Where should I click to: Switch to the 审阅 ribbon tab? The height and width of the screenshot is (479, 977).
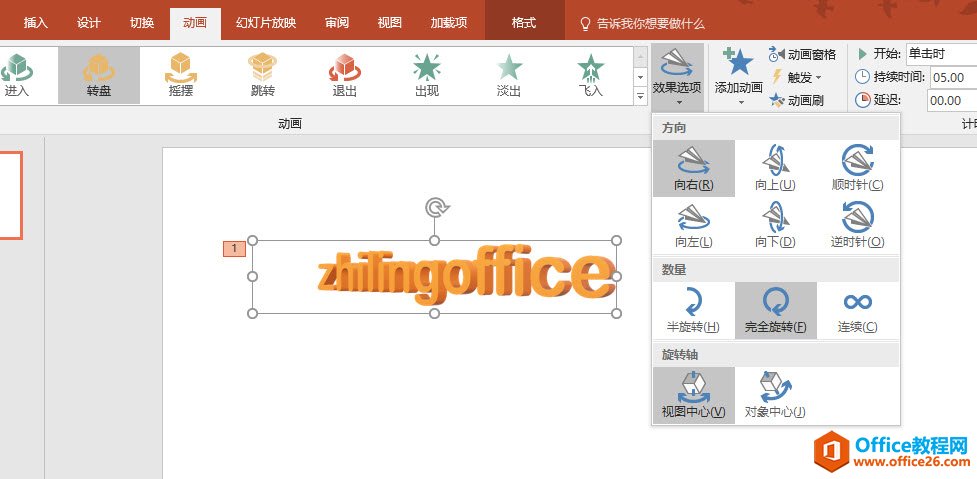click(x=336, y=23)
